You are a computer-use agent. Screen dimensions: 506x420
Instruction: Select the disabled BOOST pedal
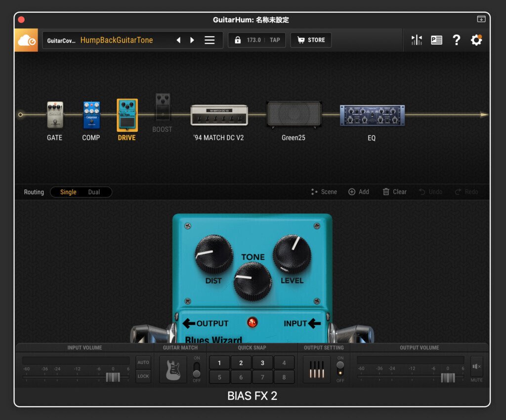click(163, 107)
